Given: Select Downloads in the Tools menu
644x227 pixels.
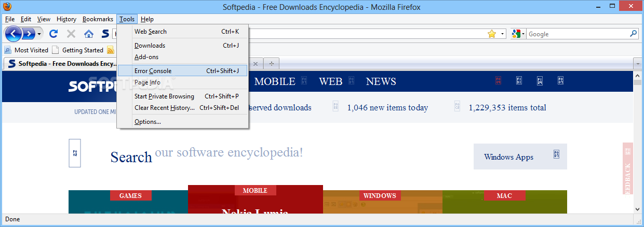Looking at the screenshot, I should point(183,46).
